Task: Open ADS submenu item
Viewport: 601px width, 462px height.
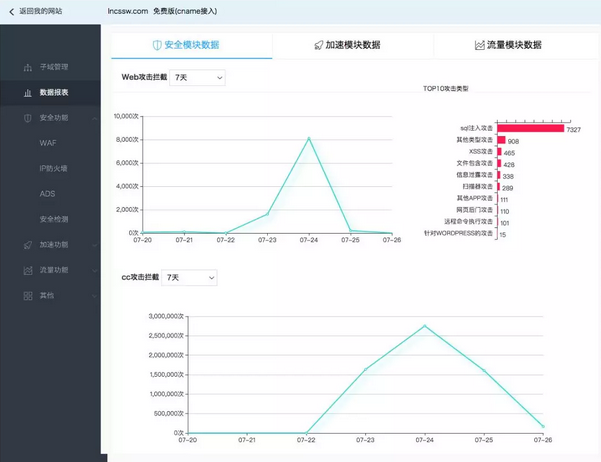Action: point(47,194)
